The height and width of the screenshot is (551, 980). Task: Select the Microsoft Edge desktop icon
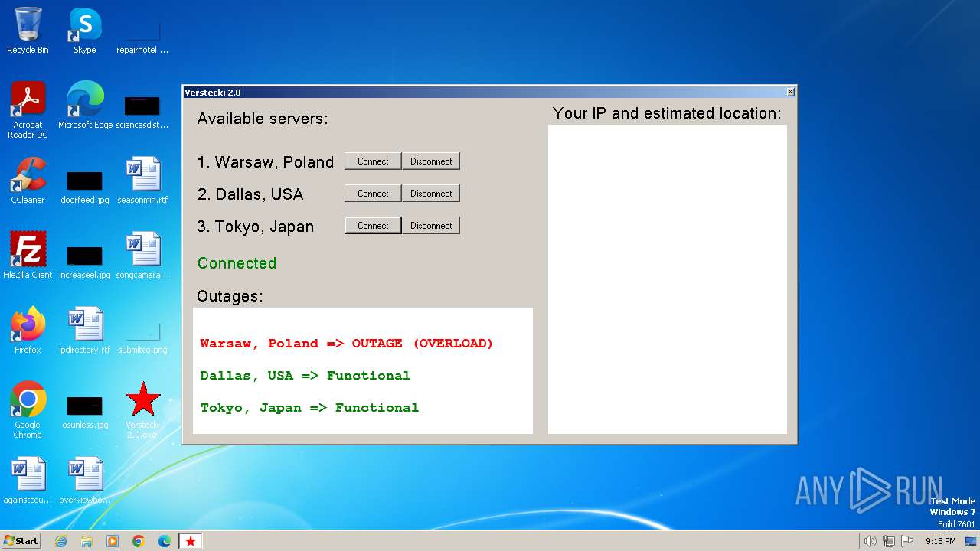point(85,106)
